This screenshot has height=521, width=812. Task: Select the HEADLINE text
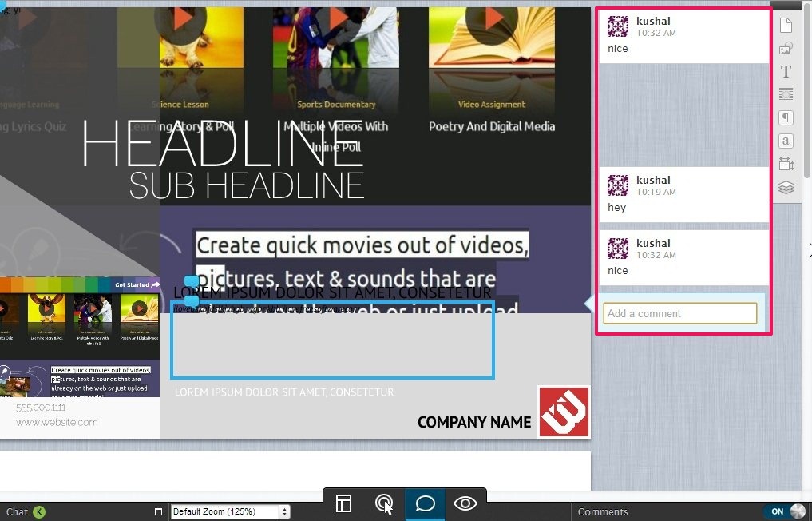point(224,144)
